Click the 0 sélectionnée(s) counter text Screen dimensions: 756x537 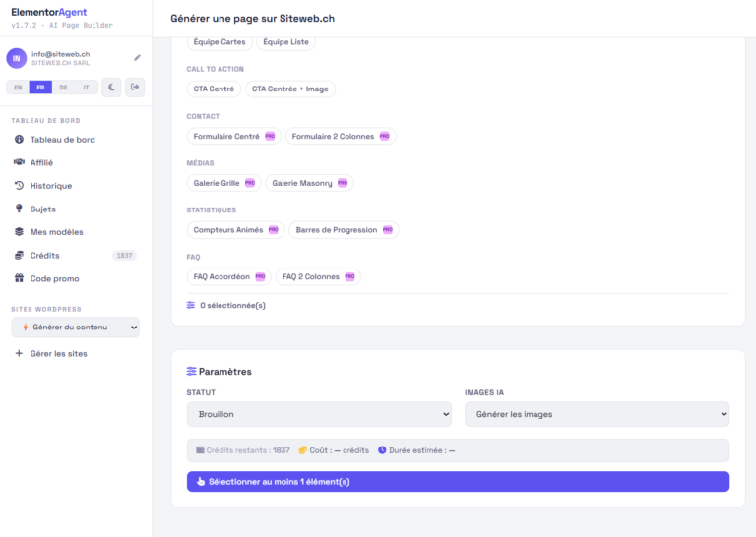[232, 305]
